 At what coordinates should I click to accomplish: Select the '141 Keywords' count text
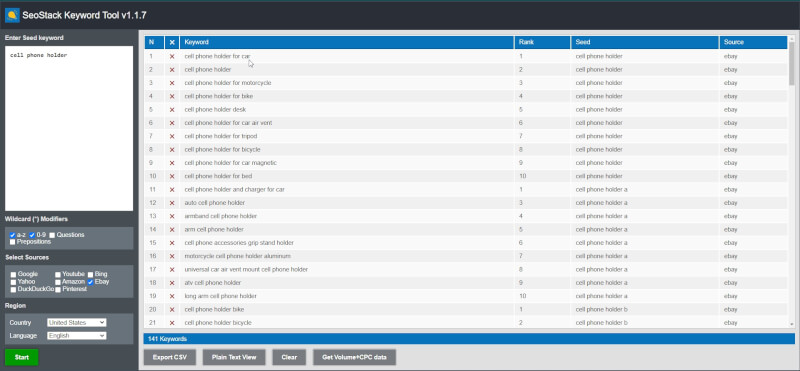(x=167, y=339)
